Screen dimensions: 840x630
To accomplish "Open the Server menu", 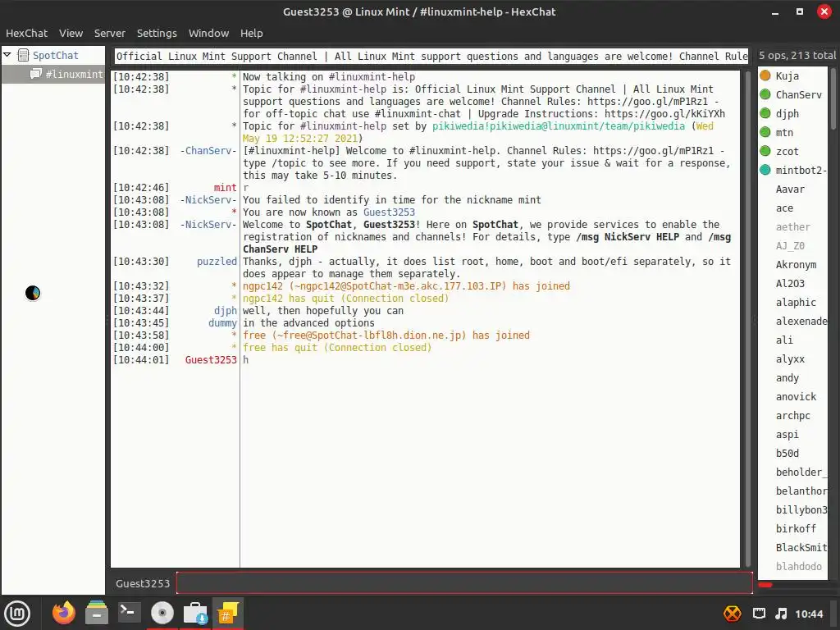I will click(110, 33).
